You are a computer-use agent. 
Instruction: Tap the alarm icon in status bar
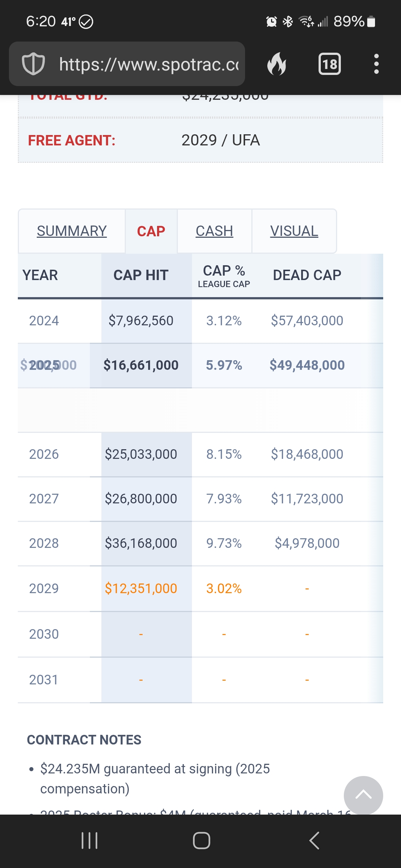click(271, 22)
